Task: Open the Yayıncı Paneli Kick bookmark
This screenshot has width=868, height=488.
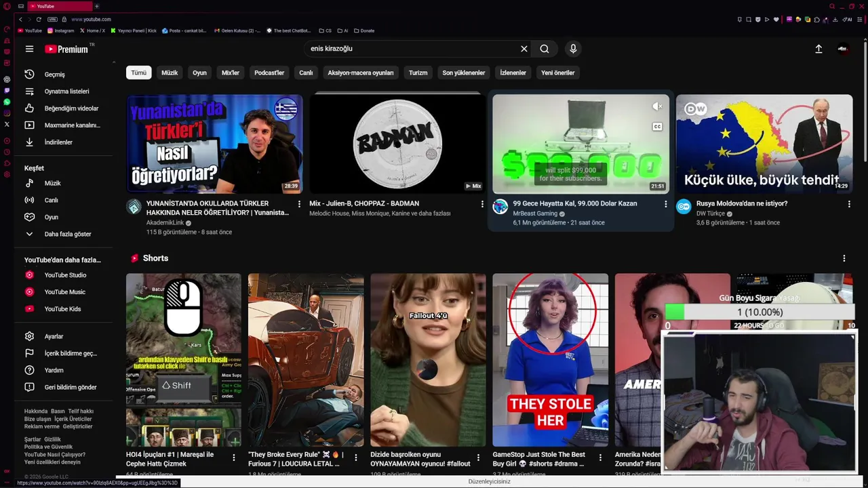Action: point(134,30)
